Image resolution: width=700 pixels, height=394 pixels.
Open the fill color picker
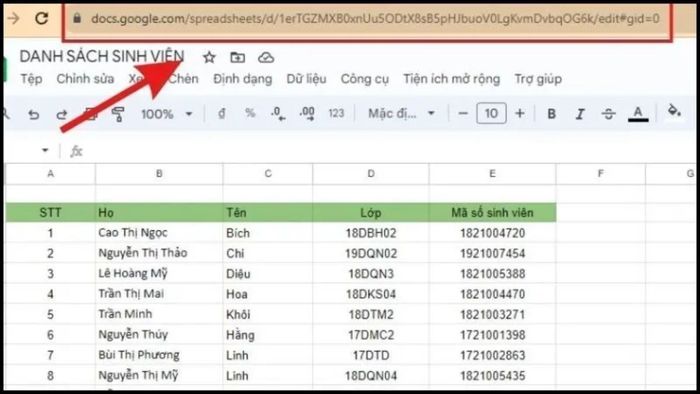(674, 111)
